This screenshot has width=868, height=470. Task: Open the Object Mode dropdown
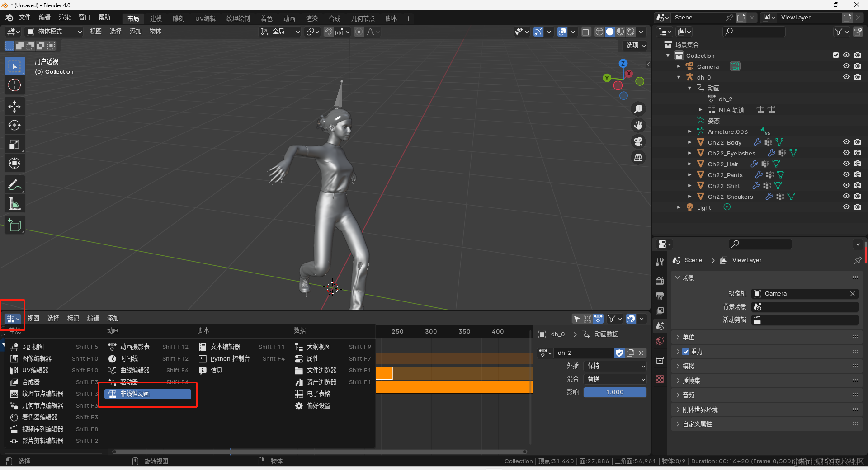tap(54, 32)
